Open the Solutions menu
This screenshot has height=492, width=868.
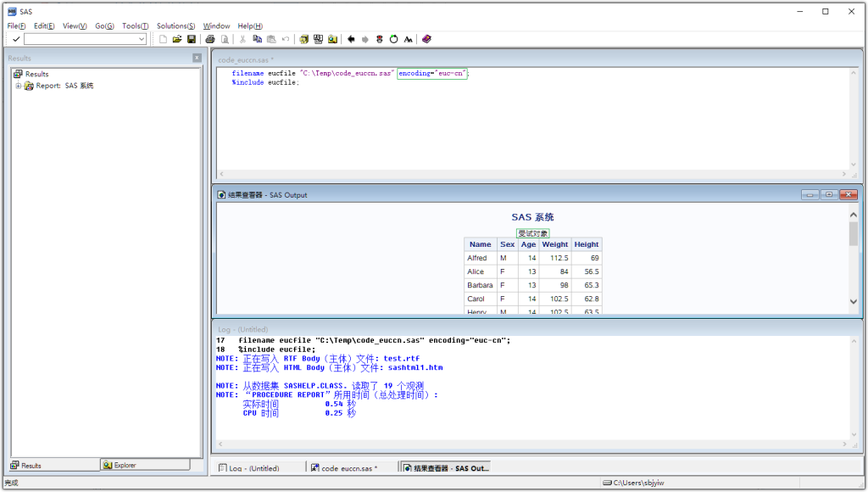(x=175, y=25)
